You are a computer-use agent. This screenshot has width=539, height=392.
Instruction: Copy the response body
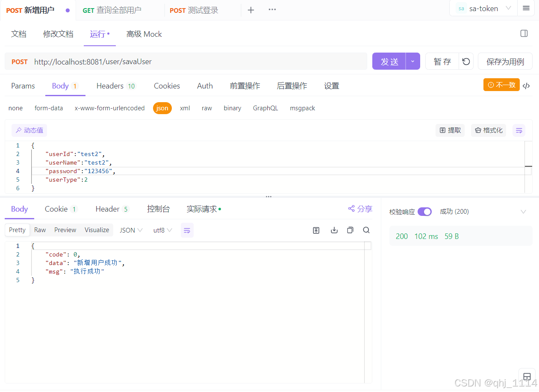pyautogui.click(x=350, y=230)
